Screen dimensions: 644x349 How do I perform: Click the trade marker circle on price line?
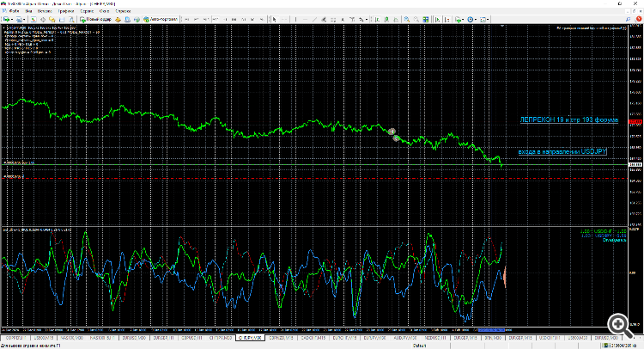[x=392, y=132]
